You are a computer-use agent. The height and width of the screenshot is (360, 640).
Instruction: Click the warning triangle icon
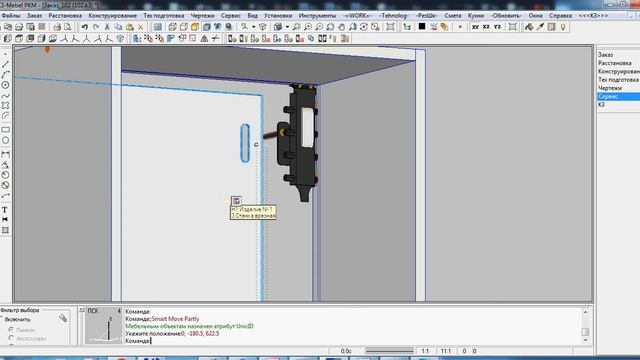(x=204, y=39)
